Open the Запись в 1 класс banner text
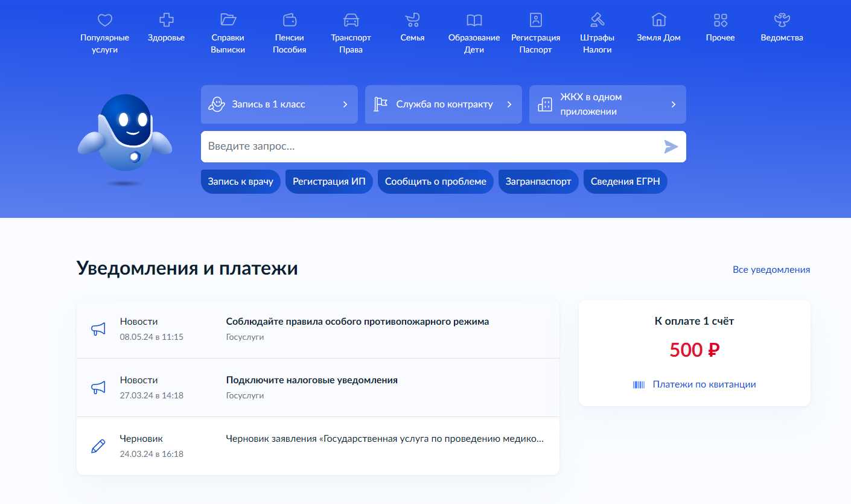The width and height of the screenshot is (851, 504). (269, 104)
